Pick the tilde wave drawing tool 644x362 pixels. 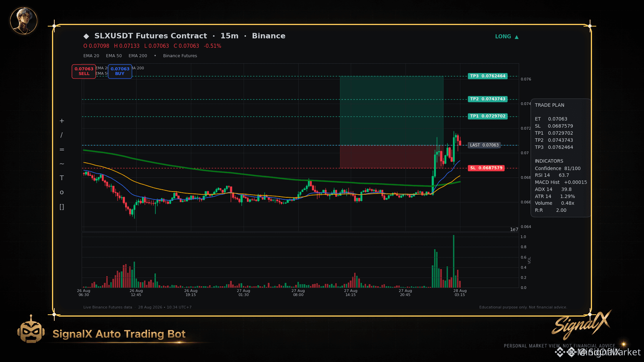click(x=62, y=164)
